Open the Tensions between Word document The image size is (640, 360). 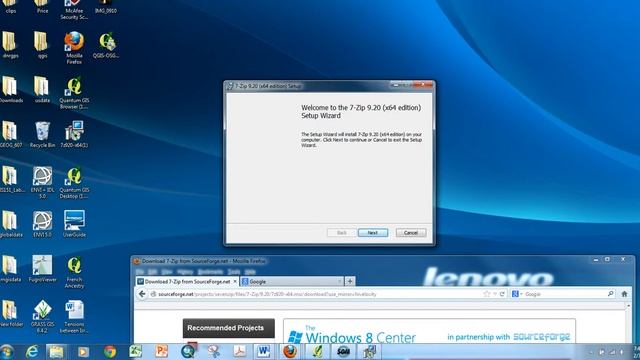(74, 316)
